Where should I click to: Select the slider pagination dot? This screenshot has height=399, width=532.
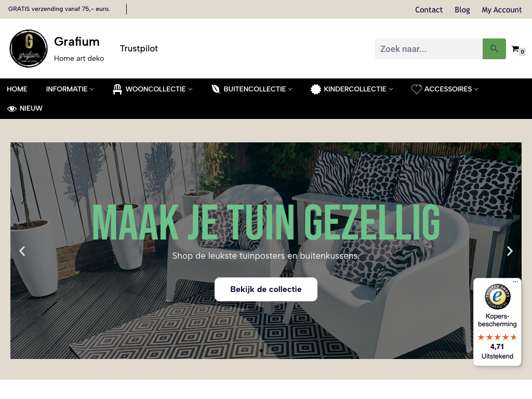pyautogui.click(x=261, y=351)
